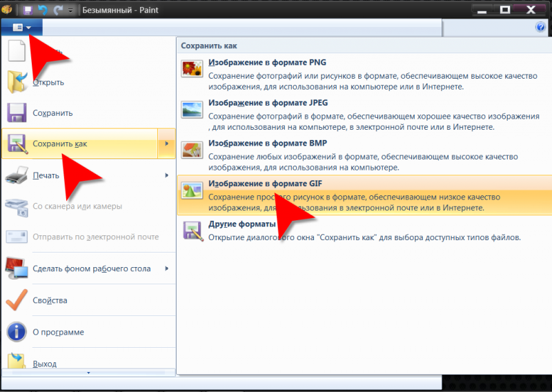Click the GIF format shapes icon

pyautogui.click(x=192, y=190)
